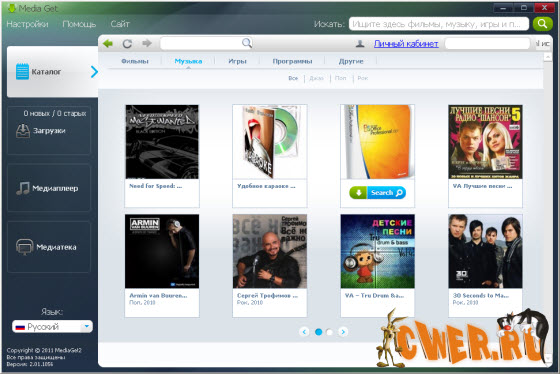Image resolution: width=560 pixels, height=374 pixels.
Task: Switch to the Игры tab
Action: (238, 61)
